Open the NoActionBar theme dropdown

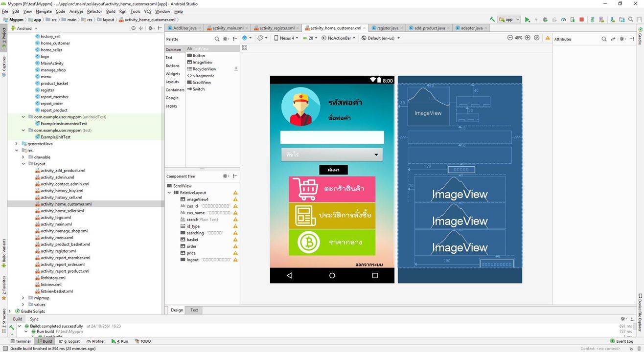[339, 38]
